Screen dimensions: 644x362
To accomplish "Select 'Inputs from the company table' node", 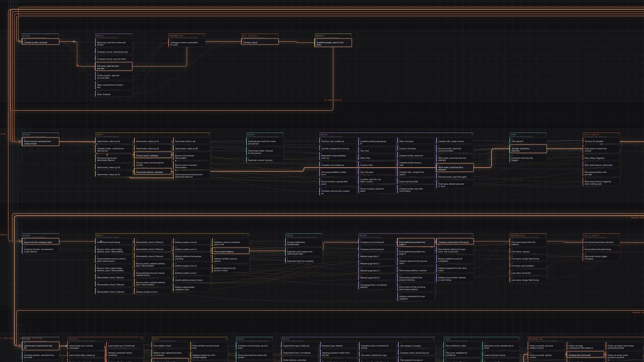I will (41, 242).
